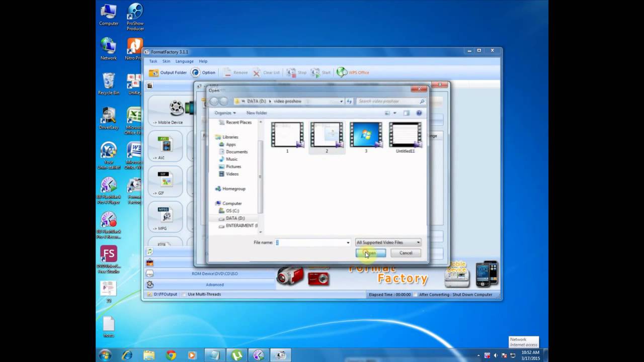
Task: Open the Output Folder toolbar button
Action: (168, 72)
